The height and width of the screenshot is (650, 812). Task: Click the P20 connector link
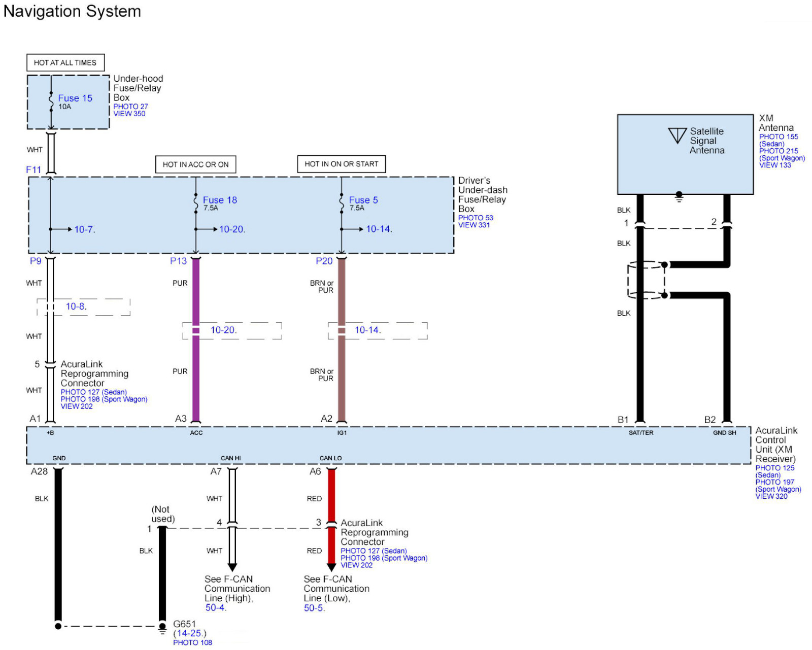click(x=324, y=261)
